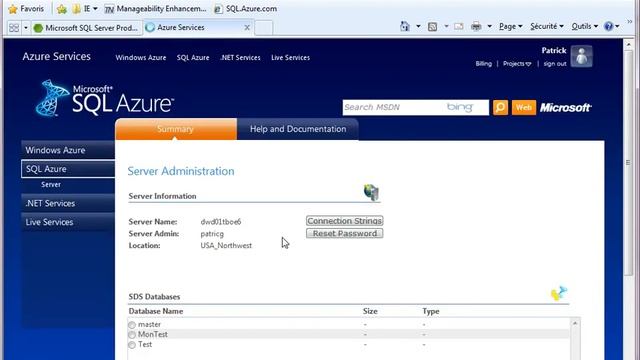This screenshot has width=640, height=360.
Task: Go to SQL Azure in top navigation
Action: click(193, 58)
